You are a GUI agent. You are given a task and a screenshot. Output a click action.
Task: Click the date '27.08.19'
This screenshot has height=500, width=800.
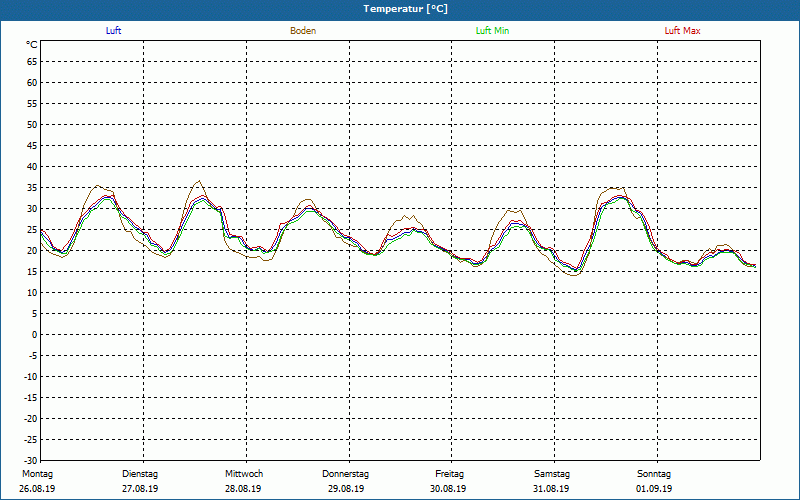(140, 489)
